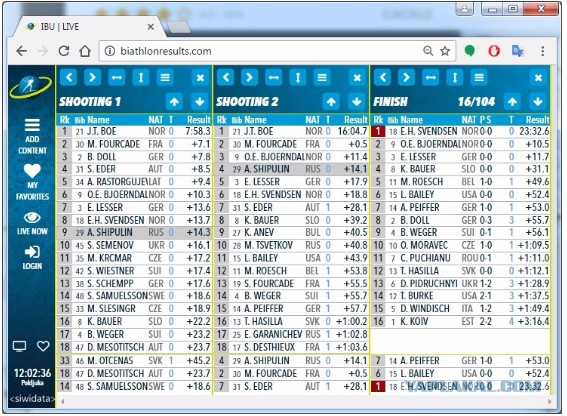Click Name column header in Shooting 2
Viewport: 567px width, 416px height.
[x=255, y=120]
